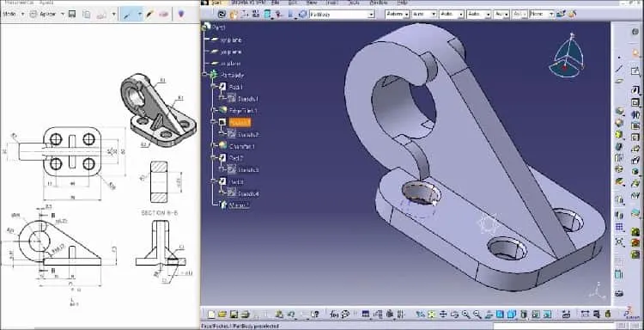The image size is (644, 330).
Task: Select the Zoom Out magnifier icon
Action: tap(477, 315)
